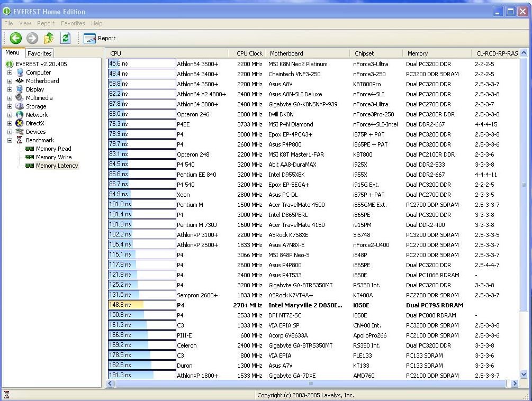Click the Motherboard chip icon in tree
This screenshot has width=532, height=401.
coord(20,80)
